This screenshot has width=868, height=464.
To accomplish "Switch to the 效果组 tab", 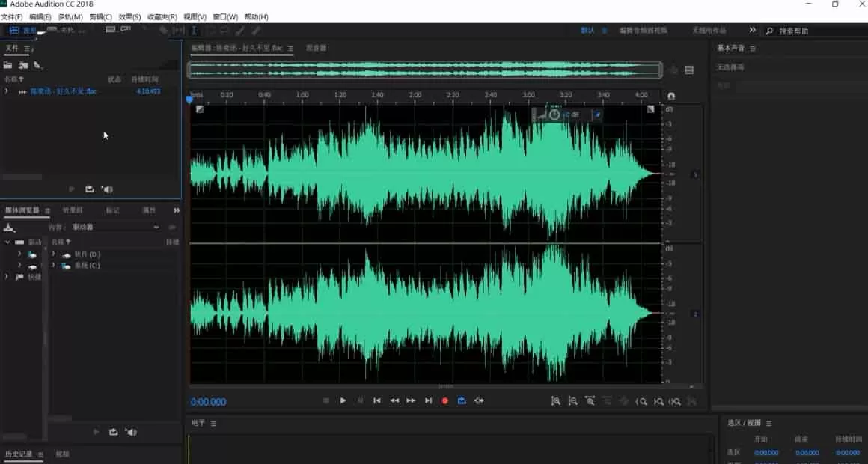I will coord(73,210).
